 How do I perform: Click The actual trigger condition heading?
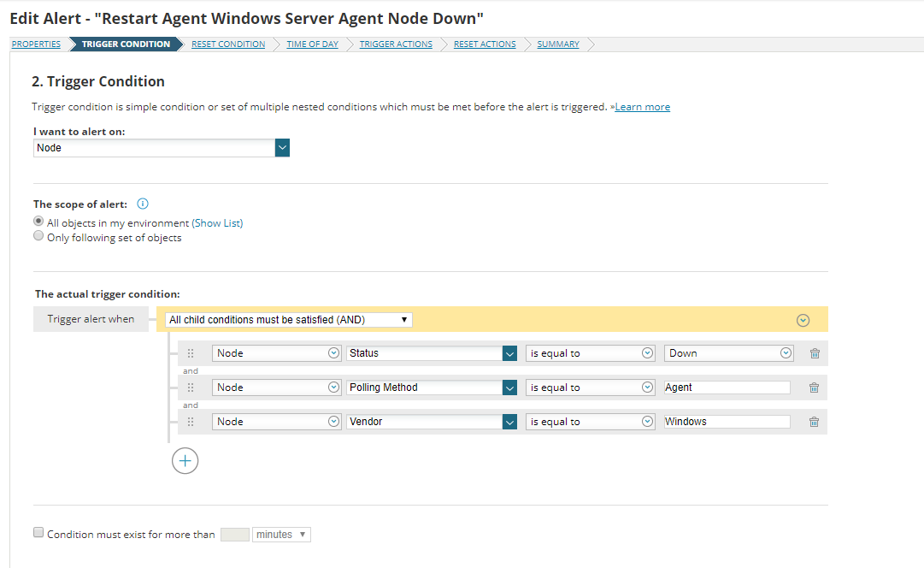(x=107, y=293)
